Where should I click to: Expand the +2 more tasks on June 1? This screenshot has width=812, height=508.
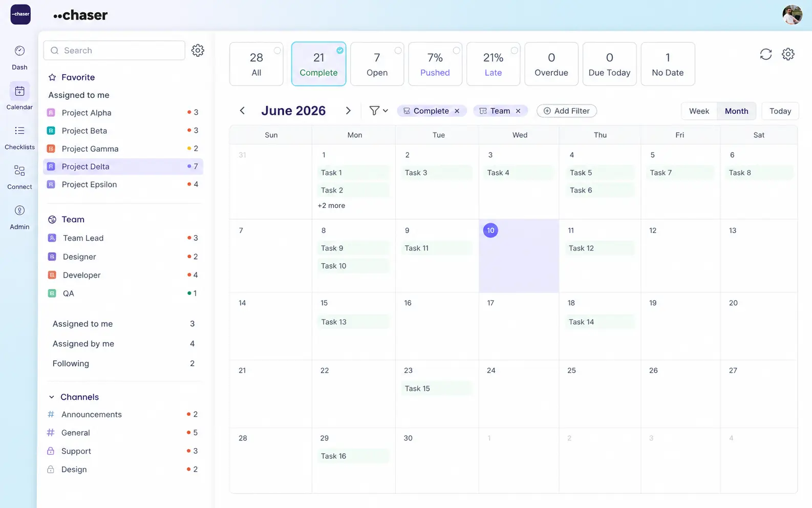331,205
